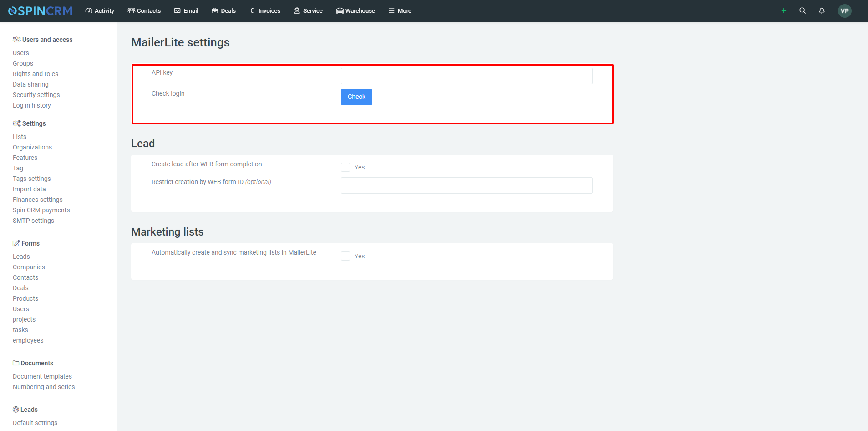Open Users under Forms
This screenshot has height=431, width=868.
(x=21, y=309)
